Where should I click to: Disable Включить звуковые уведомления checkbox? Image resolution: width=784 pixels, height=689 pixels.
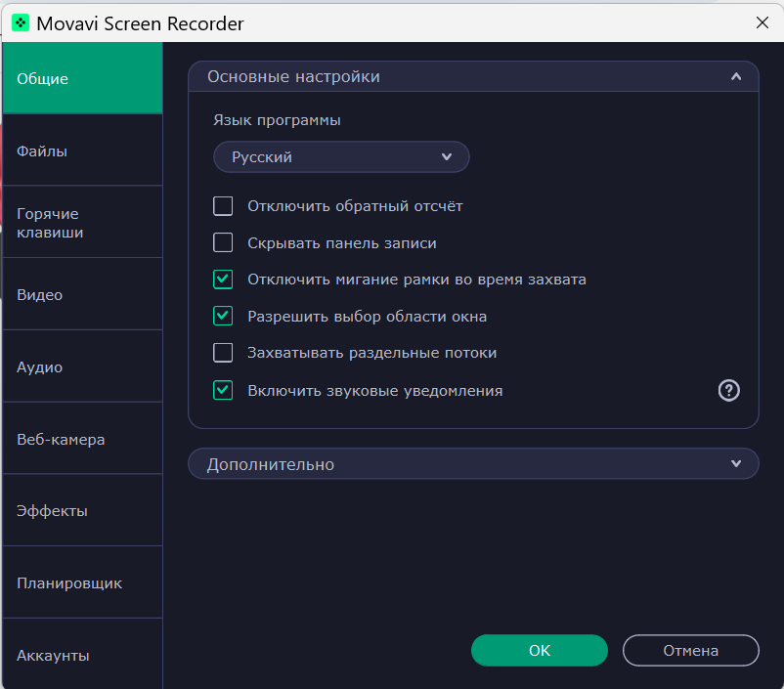[223, 391]
